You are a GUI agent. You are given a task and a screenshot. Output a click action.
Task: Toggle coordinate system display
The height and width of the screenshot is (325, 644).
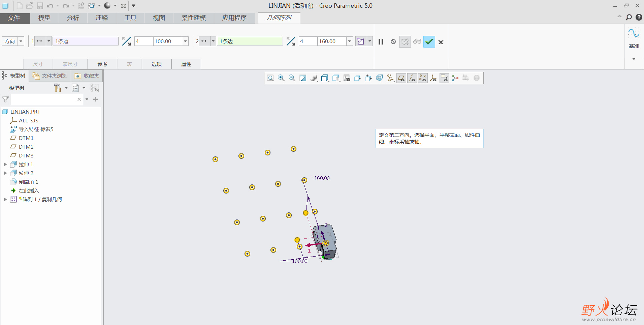point(433,78)
